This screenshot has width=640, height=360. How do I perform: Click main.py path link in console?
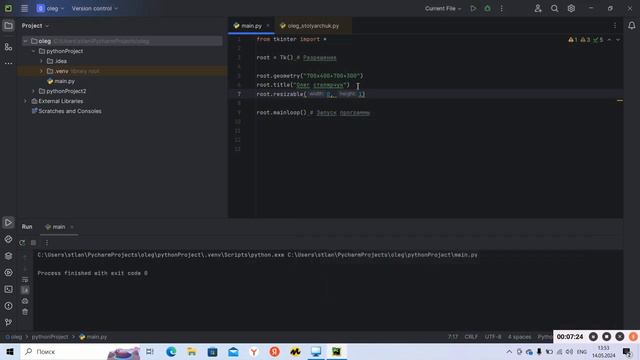(382, 255)
